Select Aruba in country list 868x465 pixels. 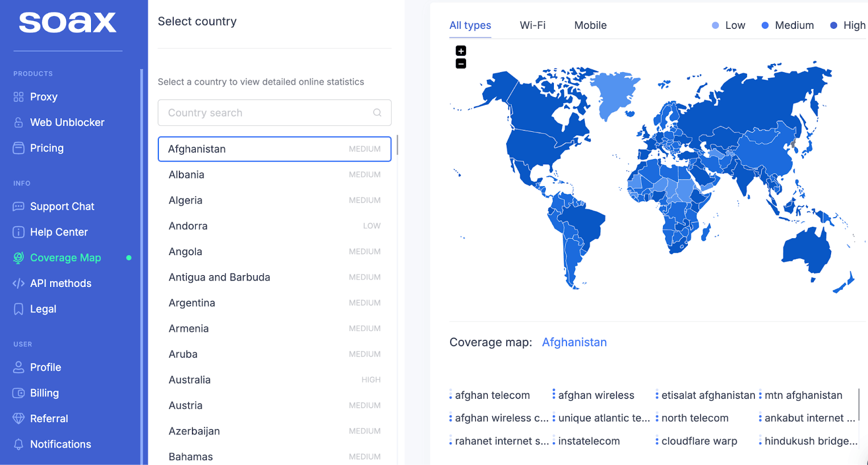(x=275, y=354)
